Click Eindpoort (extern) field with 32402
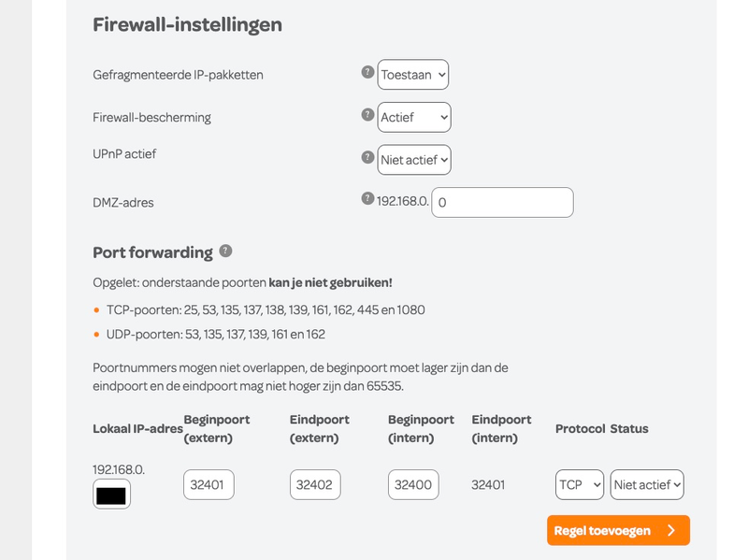748x560 pixels. [x=315, y=485]
